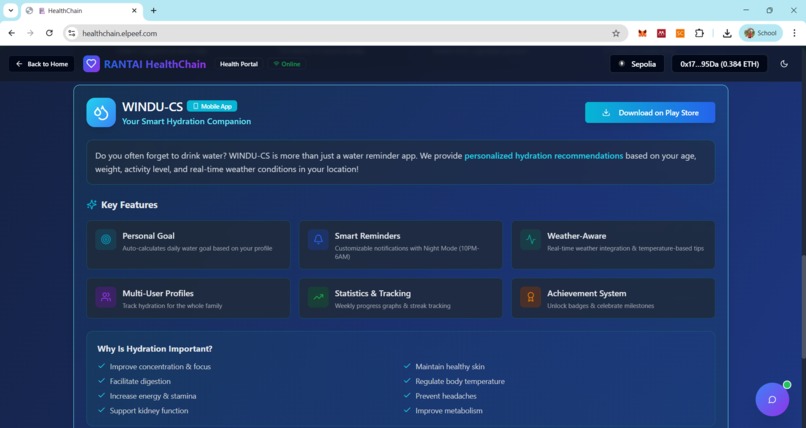Open the floating chat bubble button

[772, 399]
